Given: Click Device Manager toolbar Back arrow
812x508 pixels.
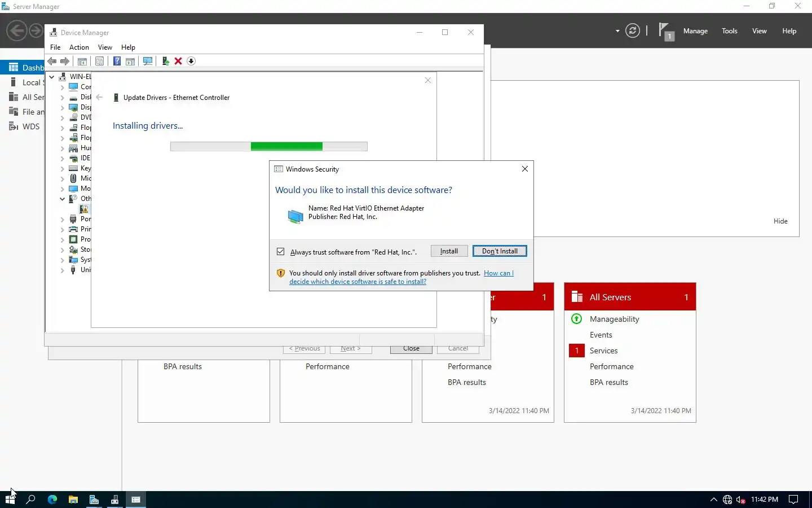Looking at the screenshot, I should [52, 61].
